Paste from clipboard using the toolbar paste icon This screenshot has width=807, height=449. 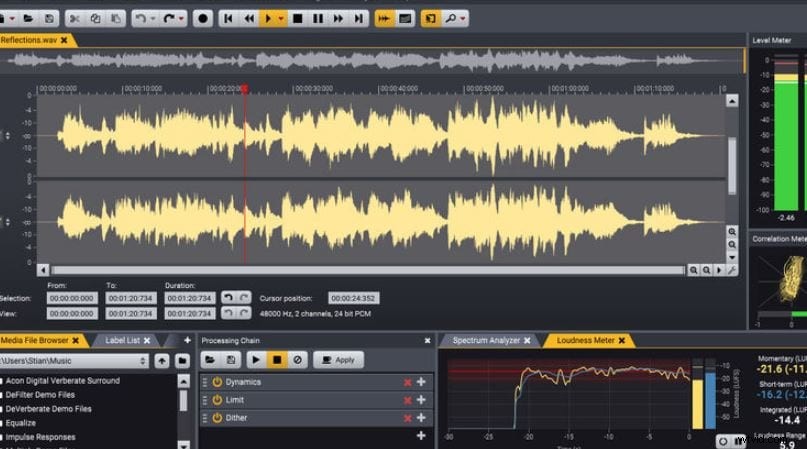(116, 19)
